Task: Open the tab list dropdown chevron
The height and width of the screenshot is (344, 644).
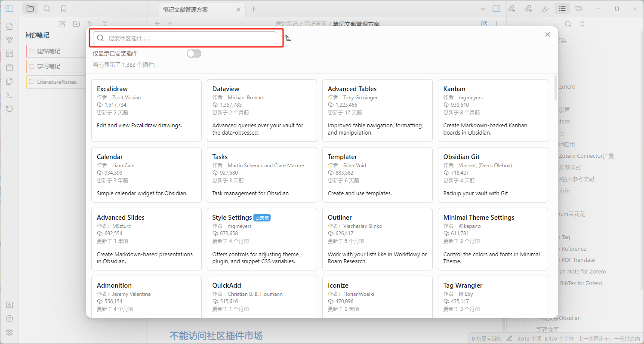Action: click(x=482, y=9)
